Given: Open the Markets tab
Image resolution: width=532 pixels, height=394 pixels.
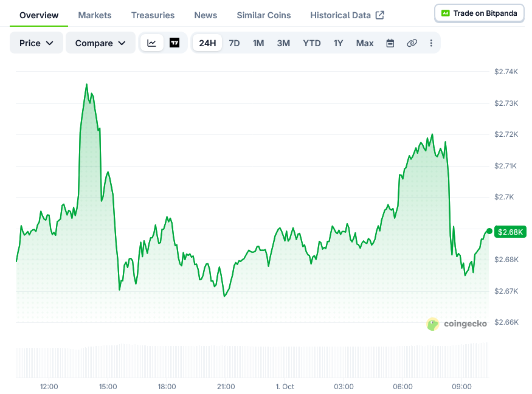Looking at the screenshot, I should point(95,15).
